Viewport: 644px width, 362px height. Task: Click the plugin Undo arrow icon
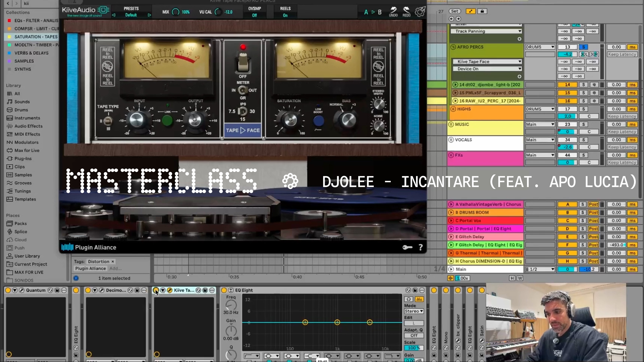(393, 11)
